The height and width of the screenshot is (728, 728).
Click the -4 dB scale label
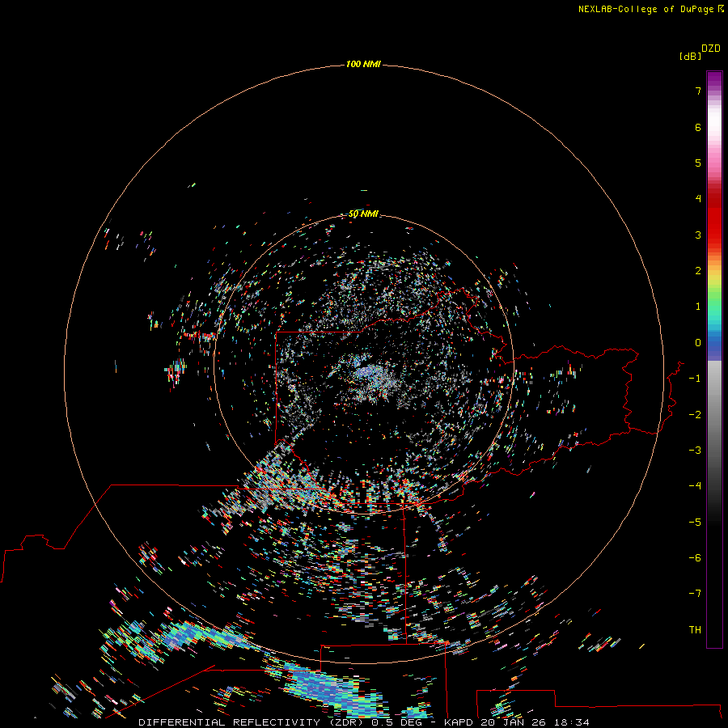pyautogui.click(x=695, y=485)
